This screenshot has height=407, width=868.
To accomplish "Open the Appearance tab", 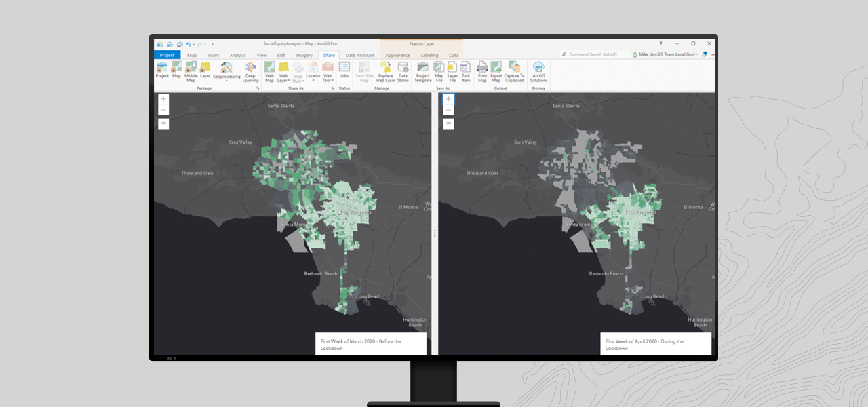I will 398,55.
